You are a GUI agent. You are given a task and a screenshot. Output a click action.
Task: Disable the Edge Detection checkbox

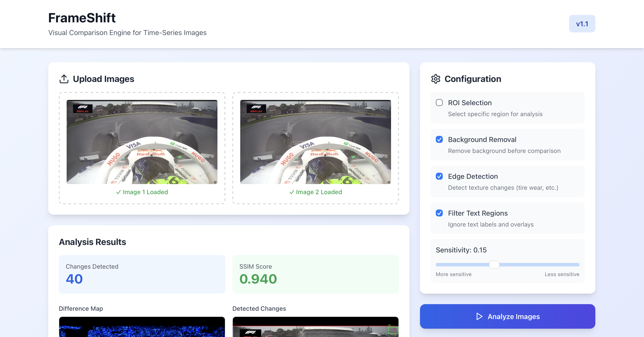point(439,176)
